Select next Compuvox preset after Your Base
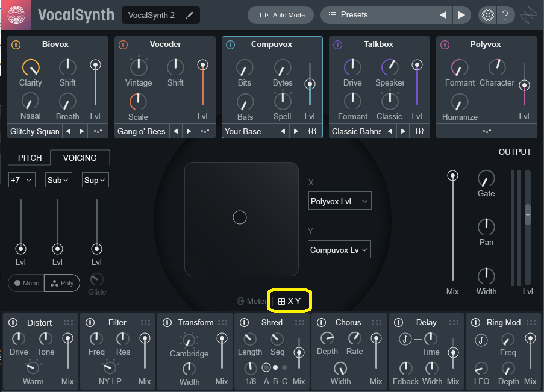 296,131
